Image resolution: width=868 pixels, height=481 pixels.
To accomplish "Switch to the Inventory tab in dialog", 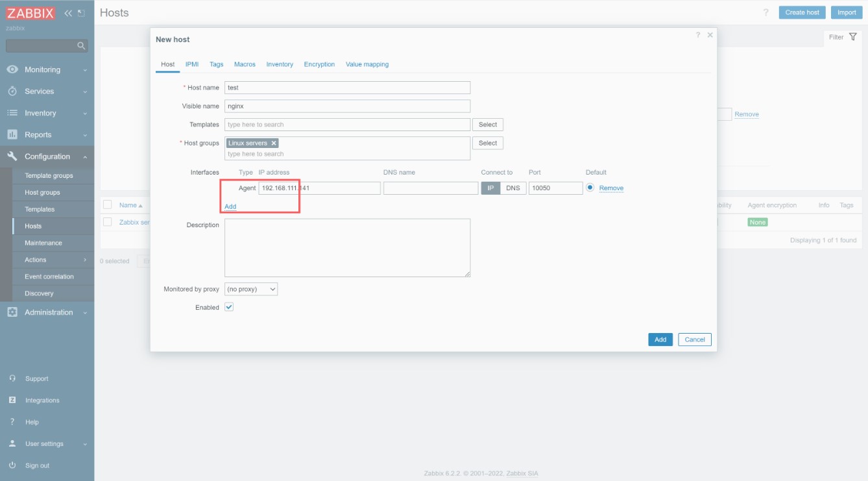I will point(280,64).
